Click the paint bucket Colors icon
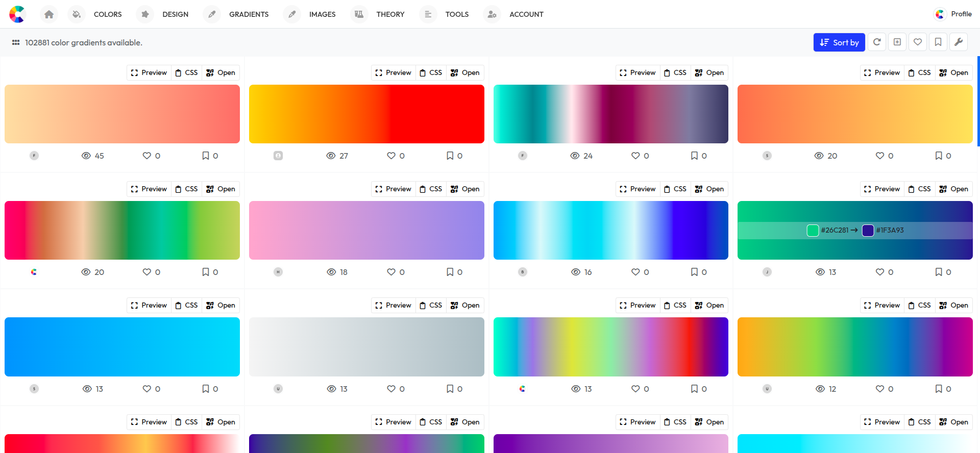 click(77, 14)
